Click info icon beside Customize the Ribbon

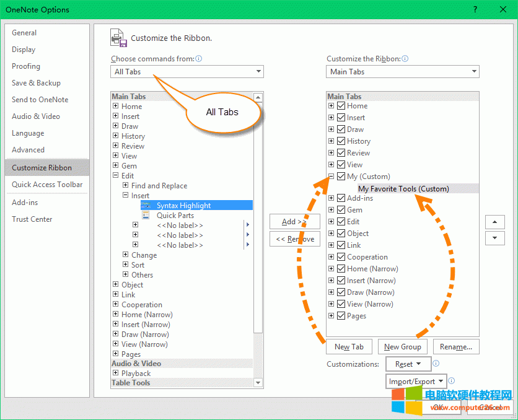click(405, 59)
